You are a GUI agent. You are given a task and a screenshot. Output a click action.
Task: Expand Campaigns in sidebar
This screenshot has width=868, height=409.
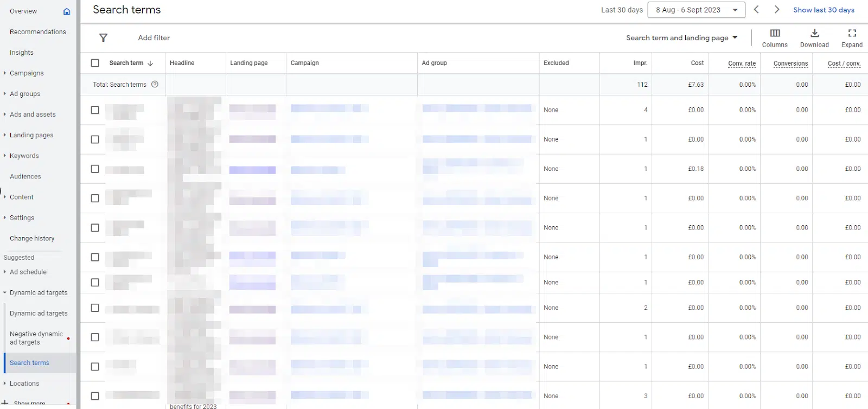pos(5,73)
